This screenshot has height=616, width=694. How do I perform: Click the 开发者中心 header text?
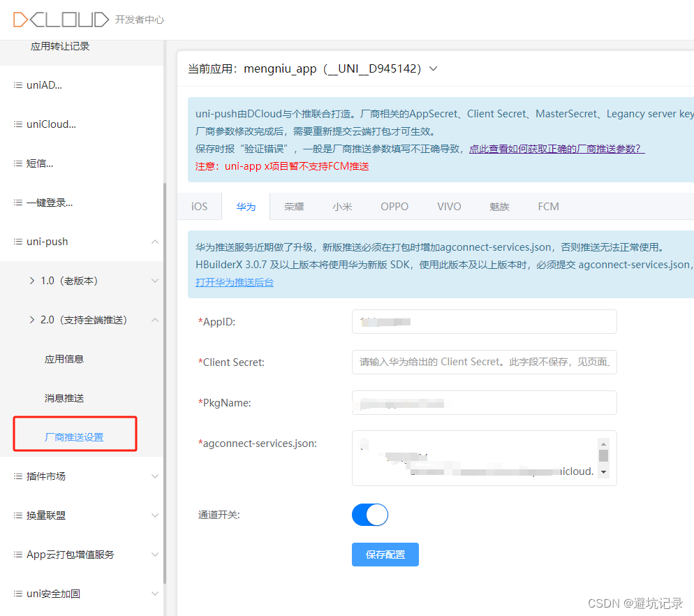coord(140,20)
